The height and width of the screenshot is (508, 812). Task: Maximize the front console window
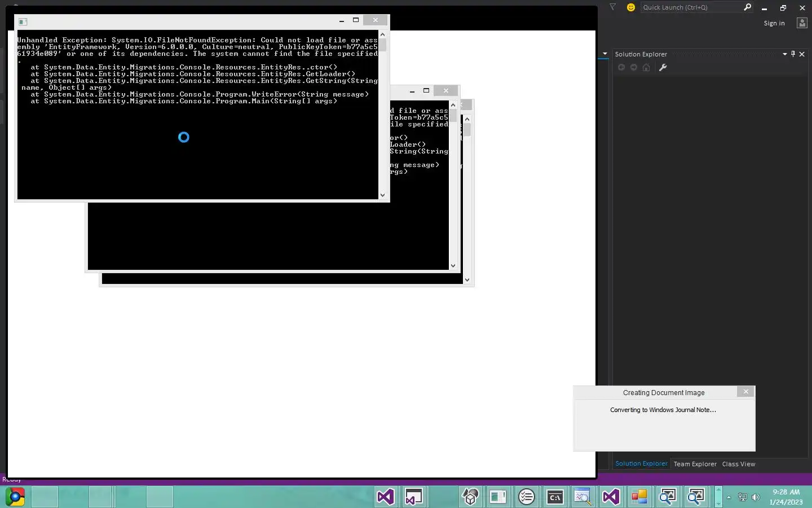(356, 20)
